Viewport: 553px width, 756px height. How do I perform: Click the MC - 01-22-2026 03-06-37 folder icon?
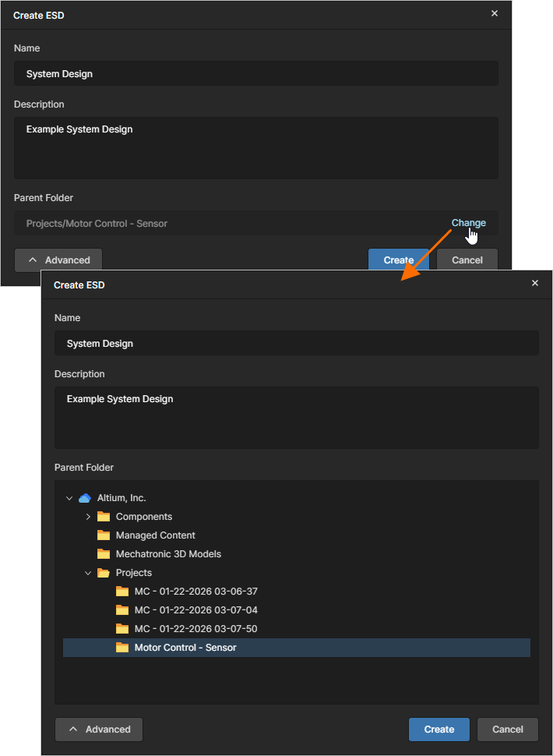(x=122, y=592)
